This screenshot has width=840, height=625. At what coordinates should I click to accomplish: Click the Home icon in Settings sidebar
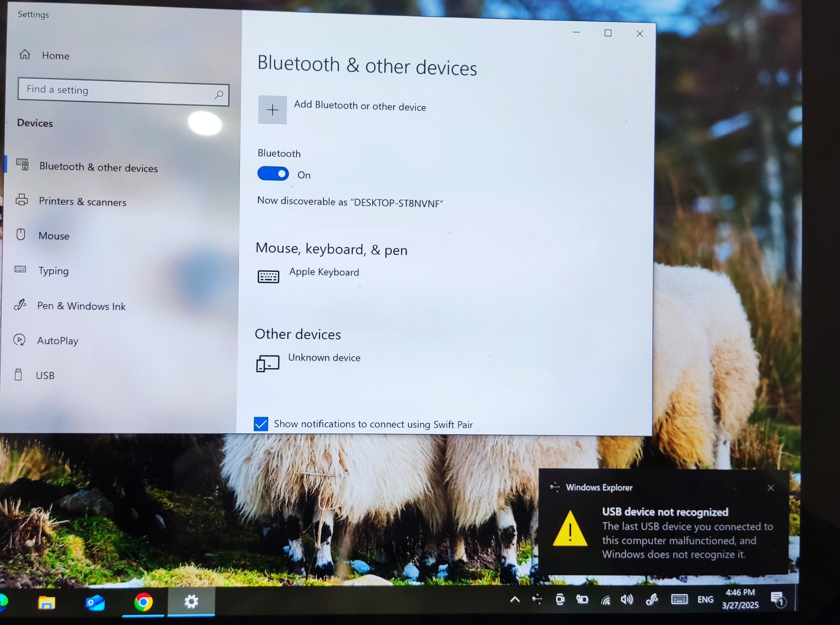pyautogui.click(x=25, y=55)
